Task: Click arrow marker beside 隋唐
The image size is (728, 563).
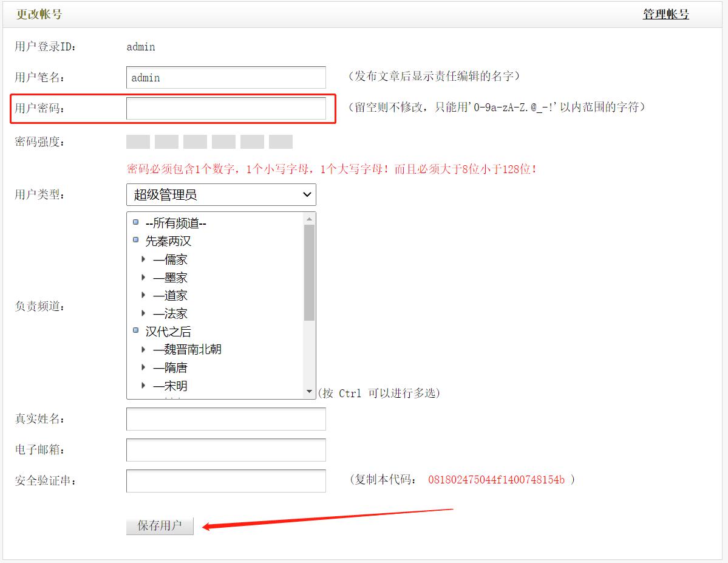Action: [x=143, y=367]
